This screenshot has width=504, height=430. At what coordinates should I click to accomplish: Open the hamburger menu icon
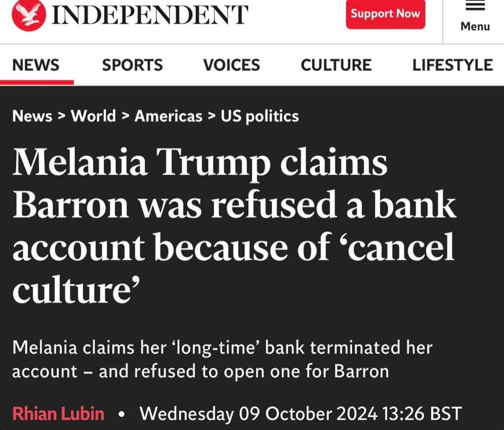pyautogui.click(x=474, y=6)
